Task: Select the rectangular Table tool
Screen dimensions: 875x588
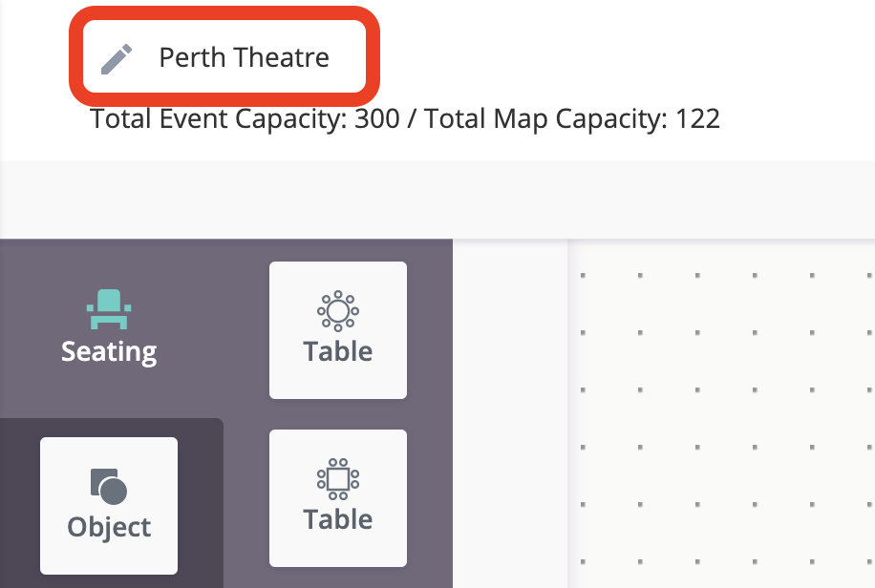Action: 338,498
